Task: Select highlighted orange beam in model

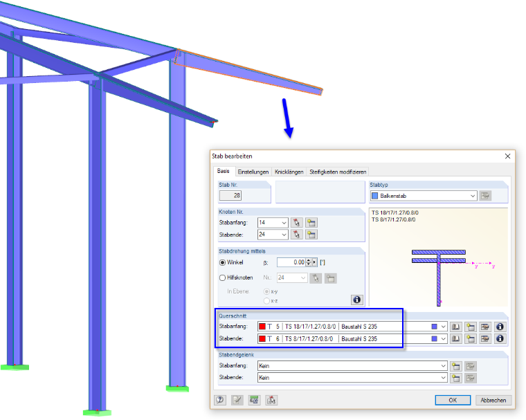Action: [x=248, y=73]
